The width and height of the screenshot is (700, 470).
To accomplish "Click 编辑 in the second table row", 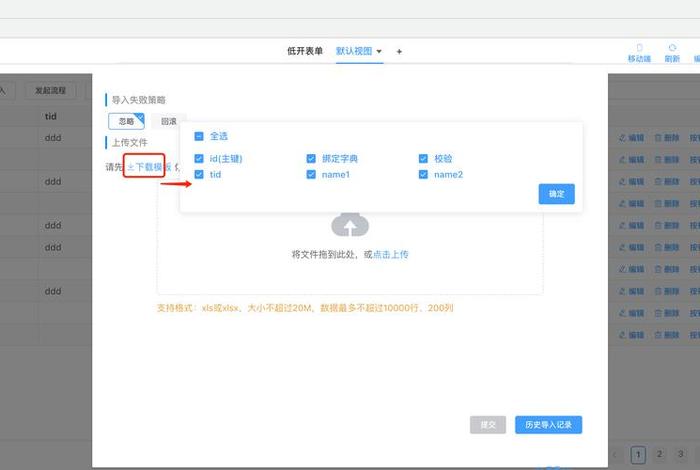I will point(631,160).
